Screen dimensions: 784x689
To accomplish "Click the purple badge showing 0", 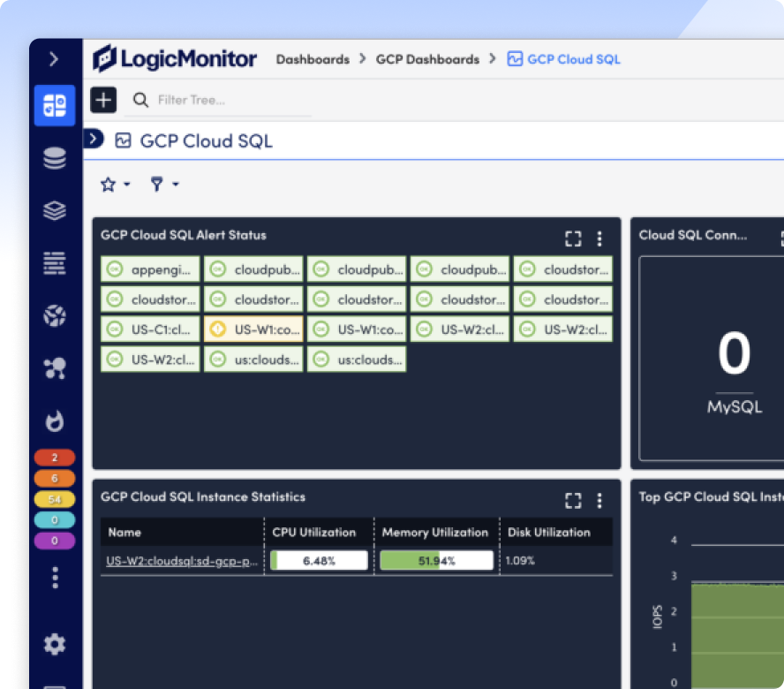I will tap(55, 541).
